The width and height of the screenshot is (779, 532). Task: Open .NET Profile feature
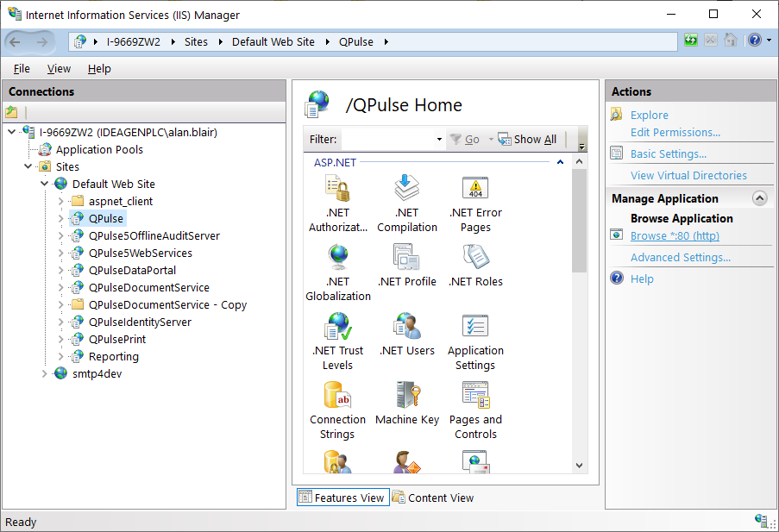pyautogui.click(x=407, y=266)
